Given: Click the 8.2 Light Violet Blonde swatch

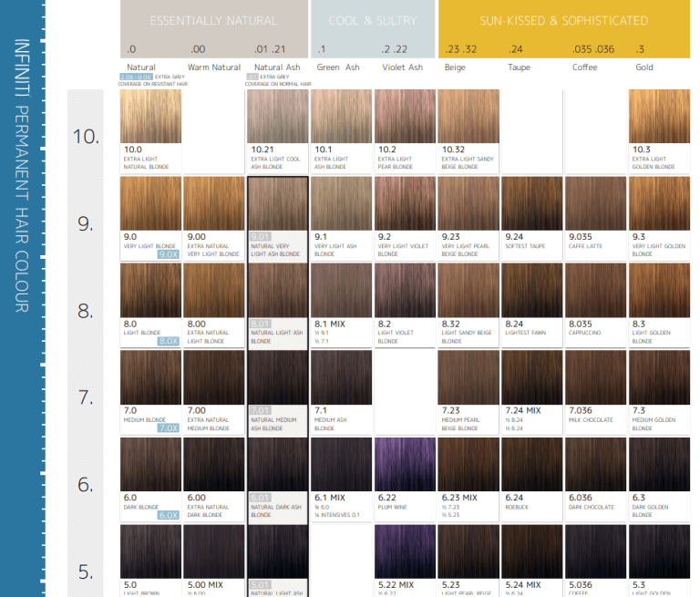Looking at the screenshot, I should (405, 290).
